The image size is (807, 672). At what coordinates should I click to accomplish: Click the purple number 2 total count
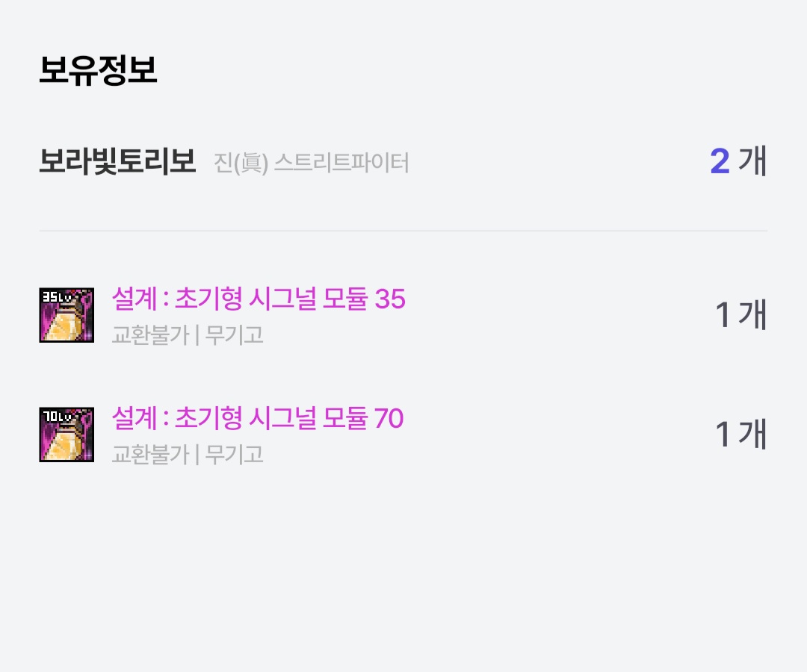[720, 161]
